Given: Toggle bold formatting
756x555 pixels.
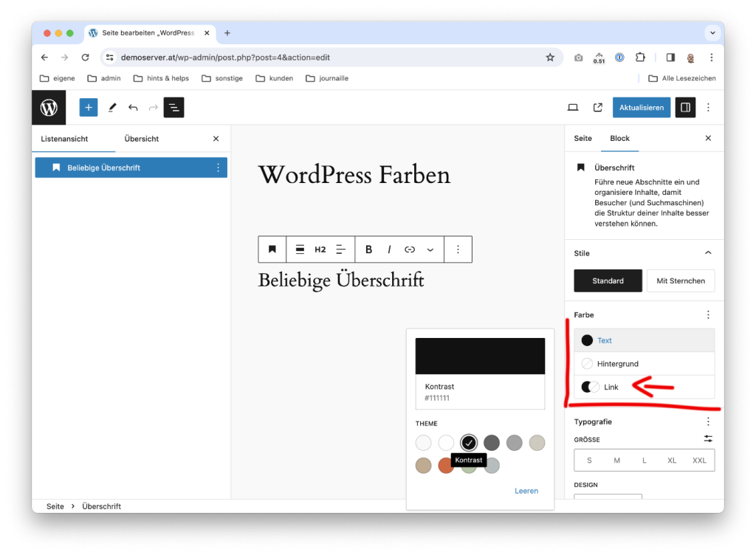Looking at the screenshot, I should [369, 249].
